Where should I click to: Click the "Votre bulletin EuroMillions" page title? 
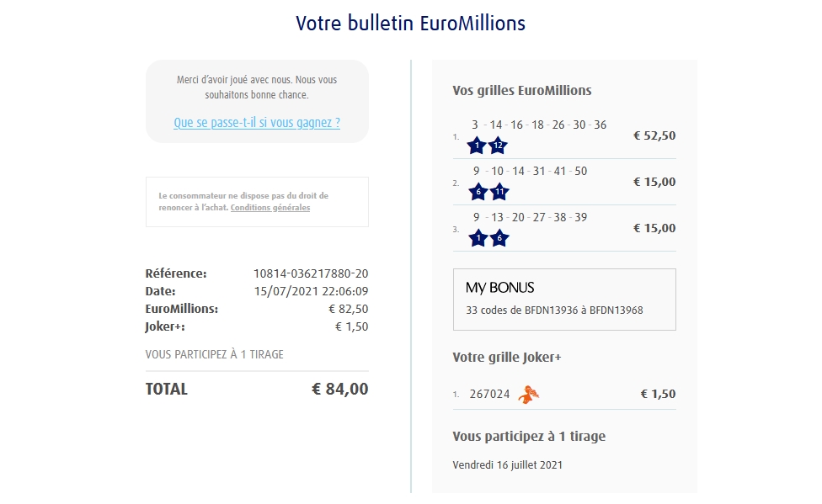tap(410, 24)
